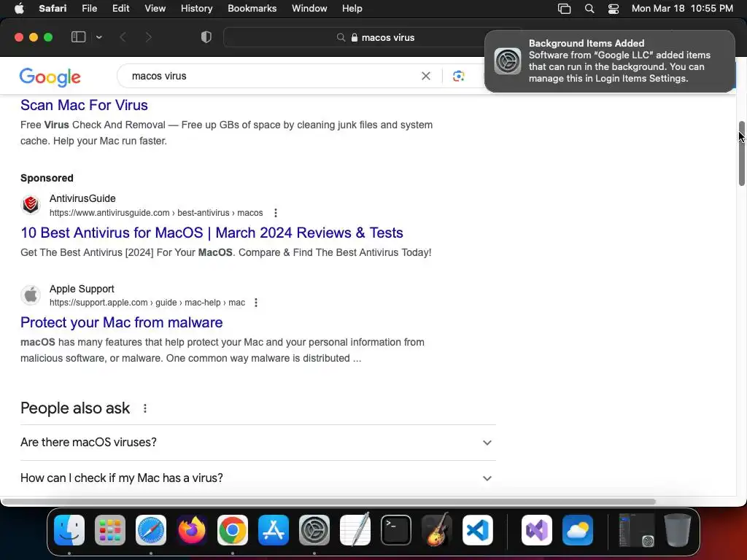Click the macos virus search field
Image resolution: width=747 pixels, height=560 pixels.
click(x=271, y=76)
